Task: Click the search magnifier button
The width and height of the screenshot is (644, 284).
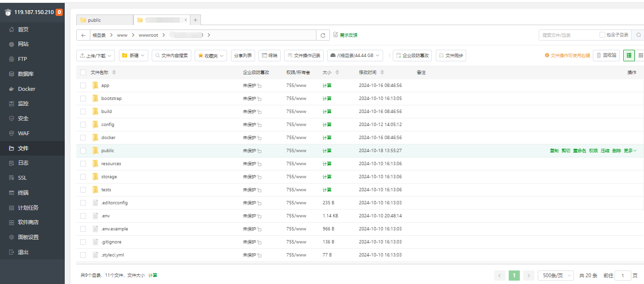Action: 638,35
